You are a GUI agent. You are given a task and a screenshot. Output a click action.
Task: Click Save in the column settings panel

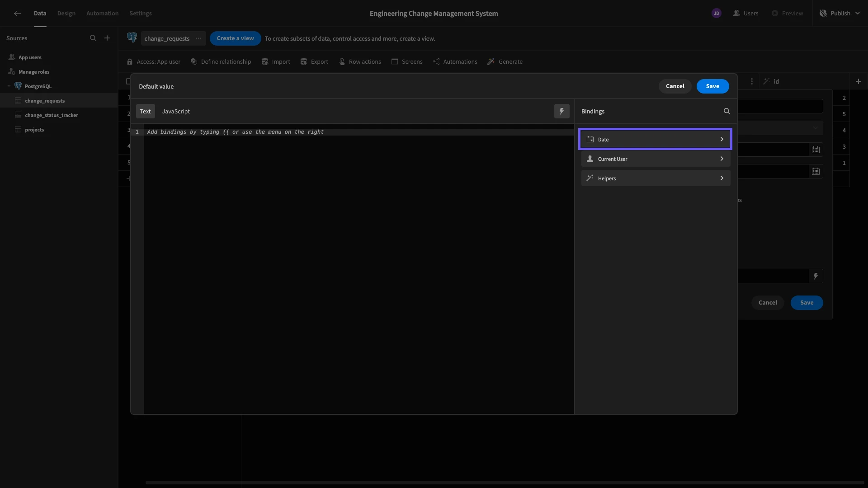[x=807, y=303]
